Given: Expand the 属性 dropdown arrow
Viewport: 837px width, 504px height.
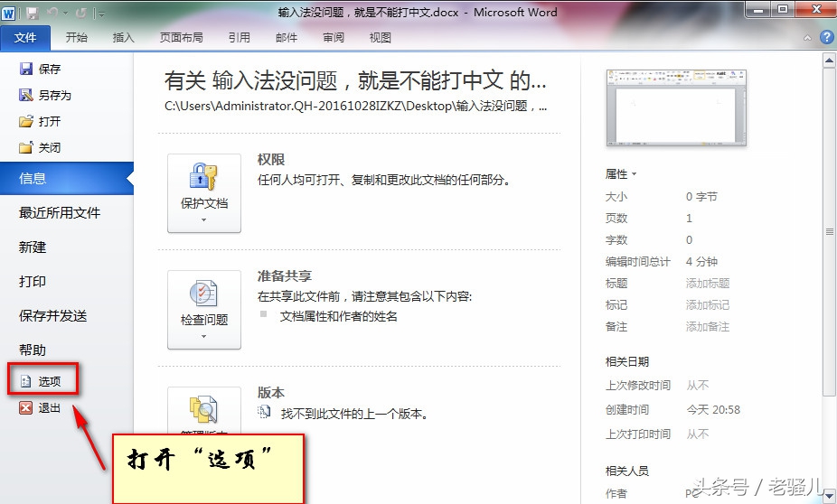Looking at the screenshot, I should [x=635, y=174].
